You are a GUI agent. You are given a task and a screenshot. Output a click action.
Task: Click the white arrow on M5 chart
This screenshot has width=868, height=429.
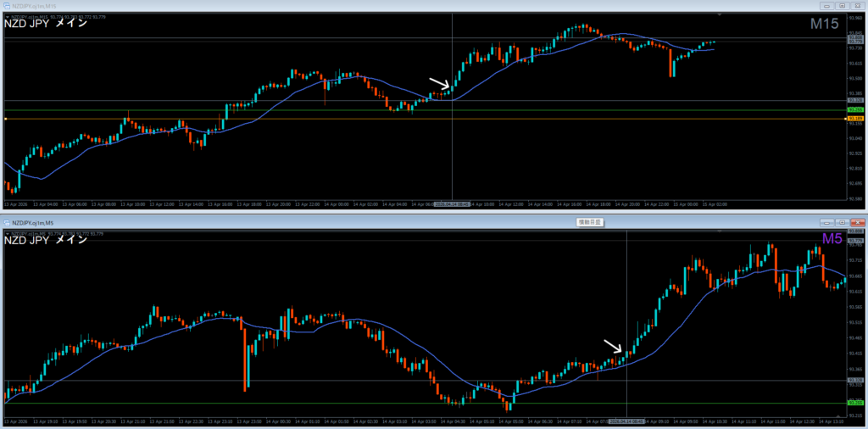[612, 345]
